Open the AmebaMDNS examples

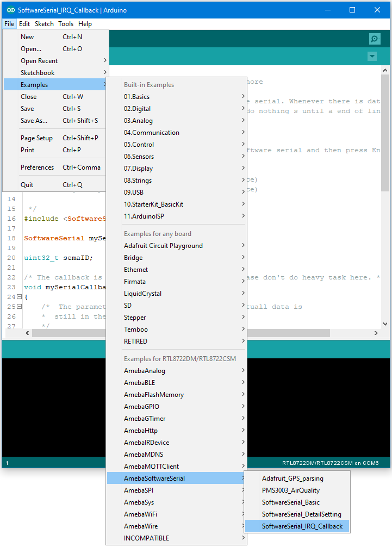click(177, 455)
